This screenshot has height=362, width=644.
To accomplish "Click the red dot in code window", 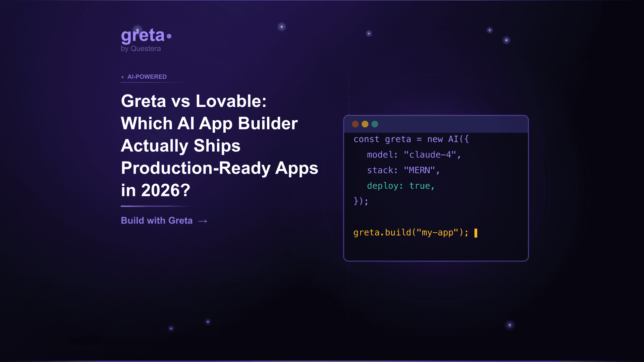I will click(x=355, y=124).
